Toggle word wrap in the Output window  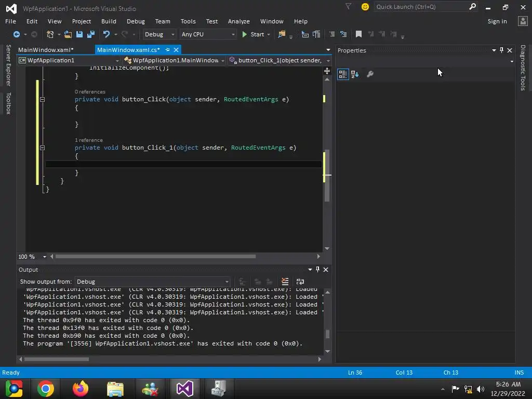pyautogui.click(x=300, y=282)
